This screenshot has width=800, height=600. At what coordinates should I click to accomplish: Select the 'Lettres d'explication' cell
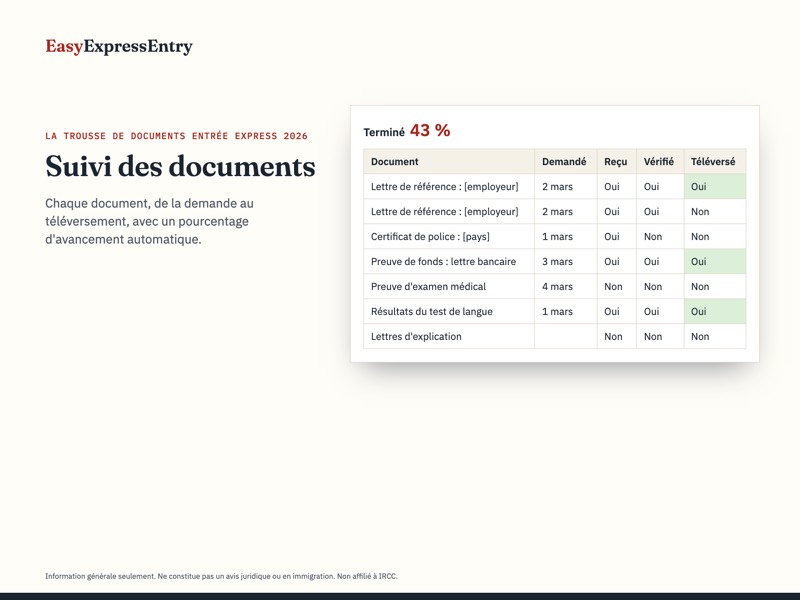[449, 336]
